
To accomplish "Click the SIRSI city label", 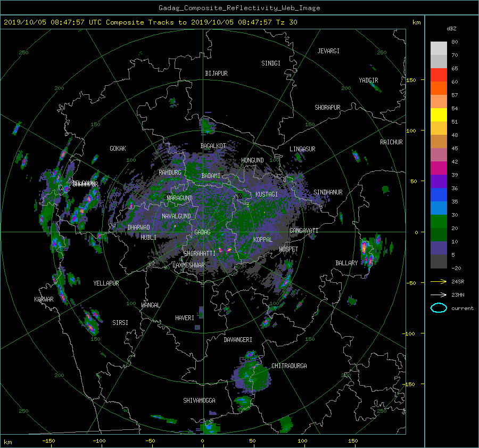I will point(120,323).
